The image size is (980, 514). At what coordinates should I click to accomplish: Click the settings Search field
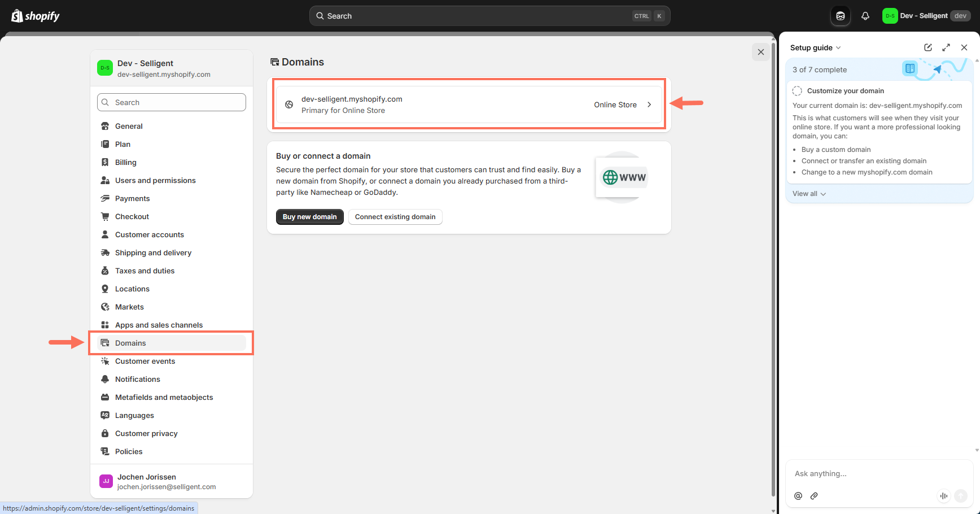172,102
